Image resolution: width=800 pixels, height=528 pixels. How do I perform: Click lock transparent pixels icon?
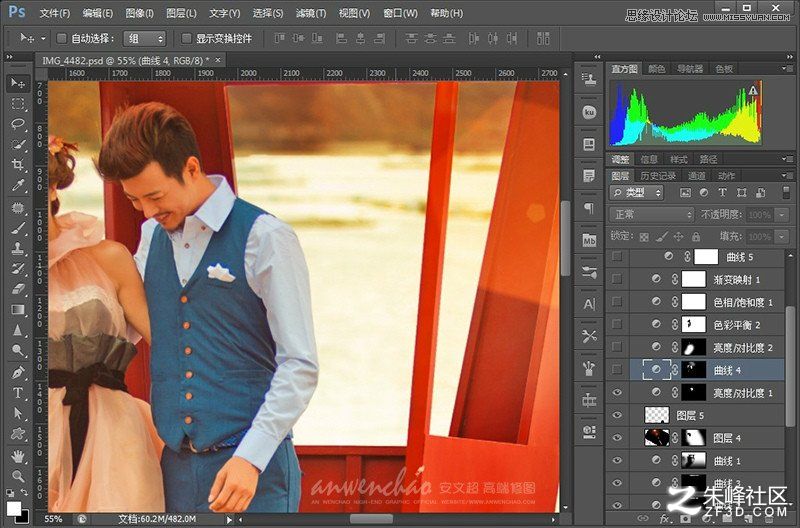click(644, 237)
